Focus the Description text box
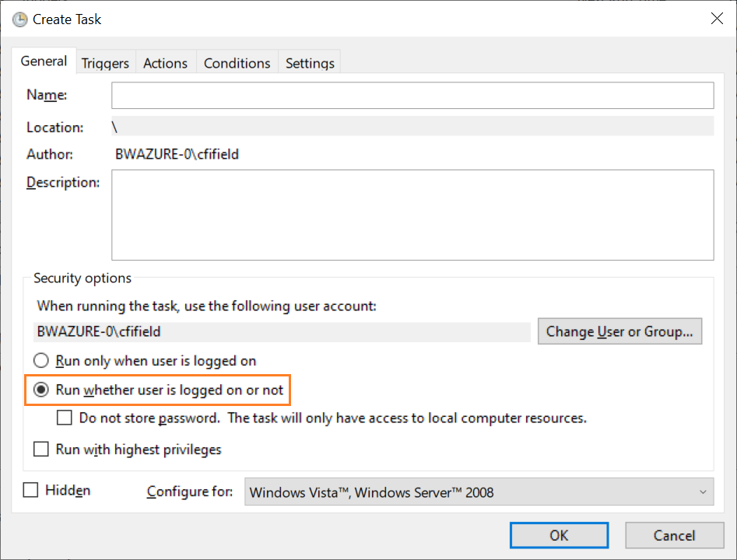Viewport: 737px width, 560px height. click(412, 215)
